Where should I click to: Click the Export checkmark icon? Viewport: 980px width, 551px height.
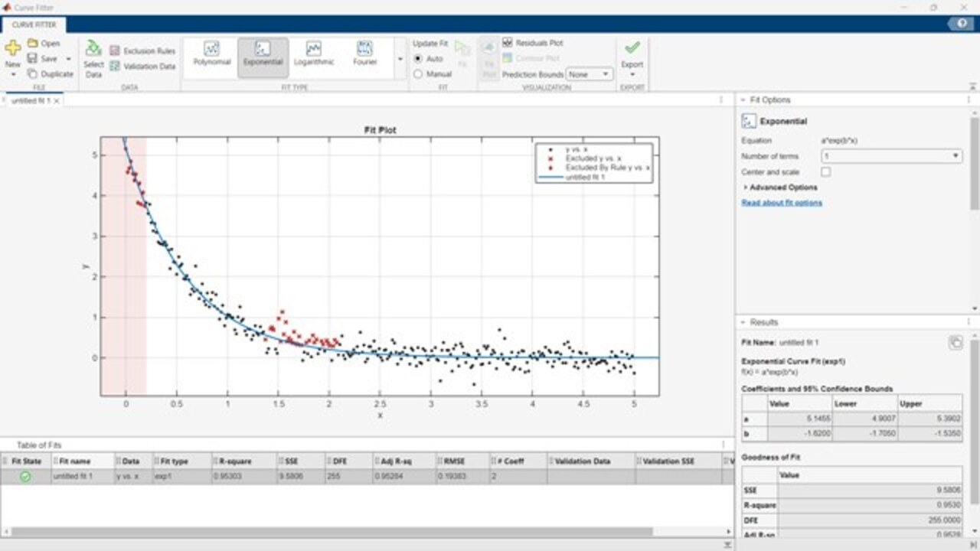click(632, 48)
